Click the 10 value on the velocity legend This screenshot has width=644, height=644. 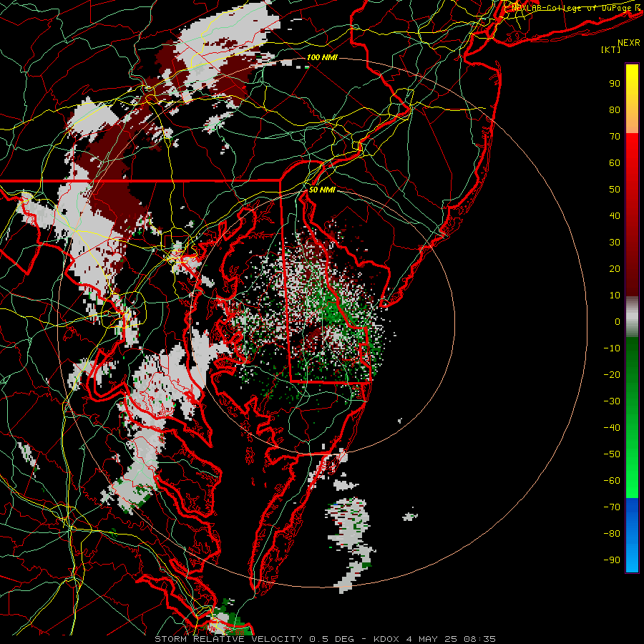(615, 296)
